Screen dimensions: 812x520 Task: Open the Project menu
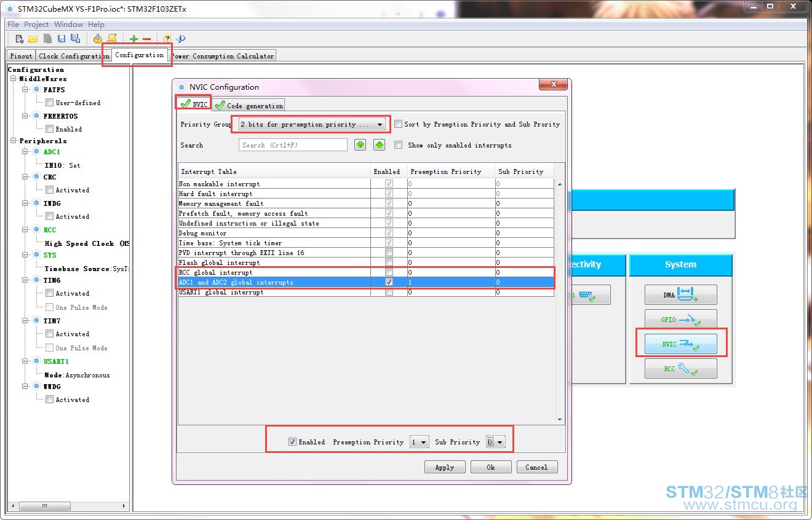point(36,25)
